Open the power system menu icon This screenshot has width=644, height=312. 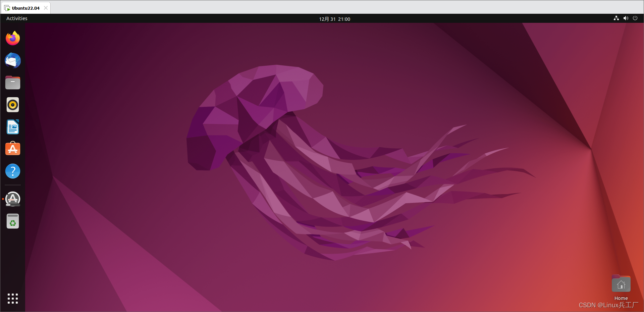pos(635,18)
